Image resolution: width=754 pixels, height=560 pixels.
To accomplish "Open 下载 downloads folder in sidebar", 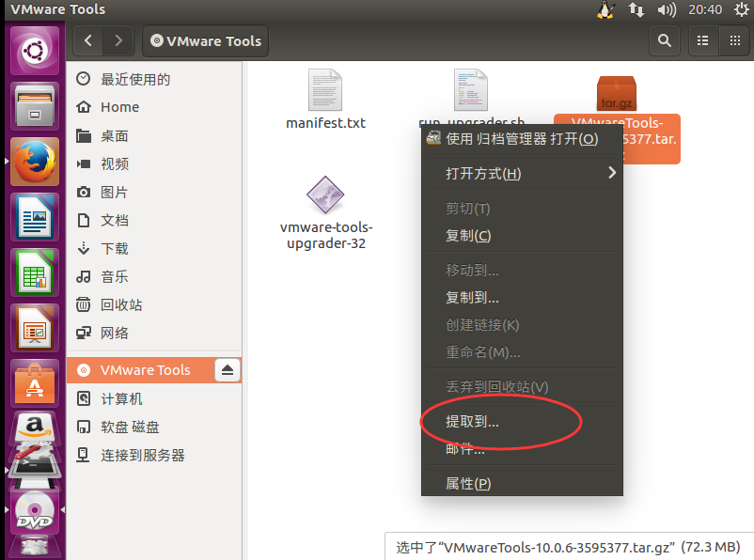I will (x=154, y=248).
